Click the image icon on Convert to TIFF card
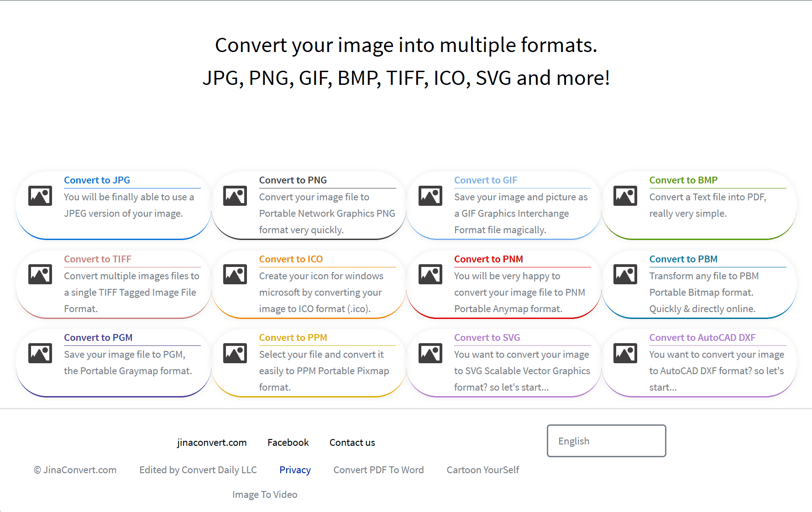This screenshot has width=812, height=512. coord(40,274)
